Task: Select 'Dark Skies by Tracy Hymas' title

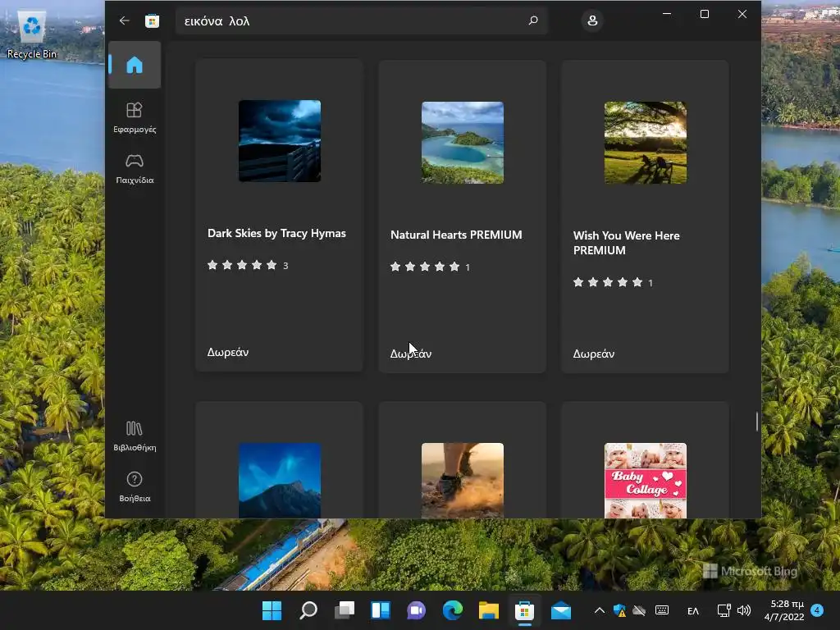Action: click(x=276, y=233)
